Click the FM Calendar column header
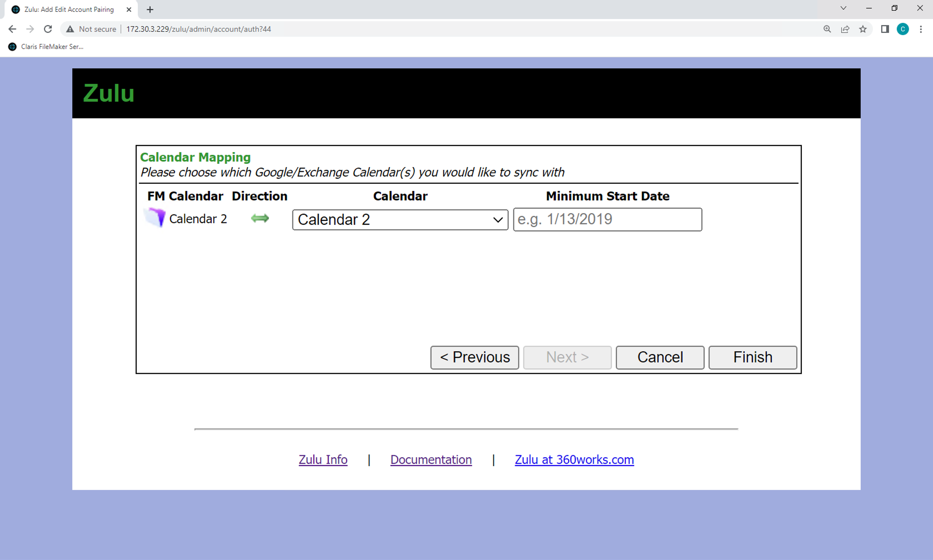933x560 pixels. pyautogui.click(x=185, y=196)
